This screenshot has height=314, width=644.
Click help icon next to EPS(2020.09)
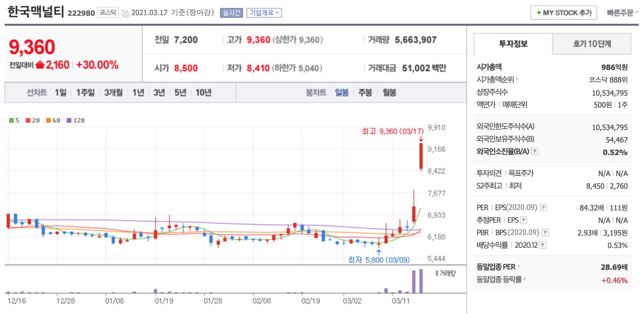point(543,207)
